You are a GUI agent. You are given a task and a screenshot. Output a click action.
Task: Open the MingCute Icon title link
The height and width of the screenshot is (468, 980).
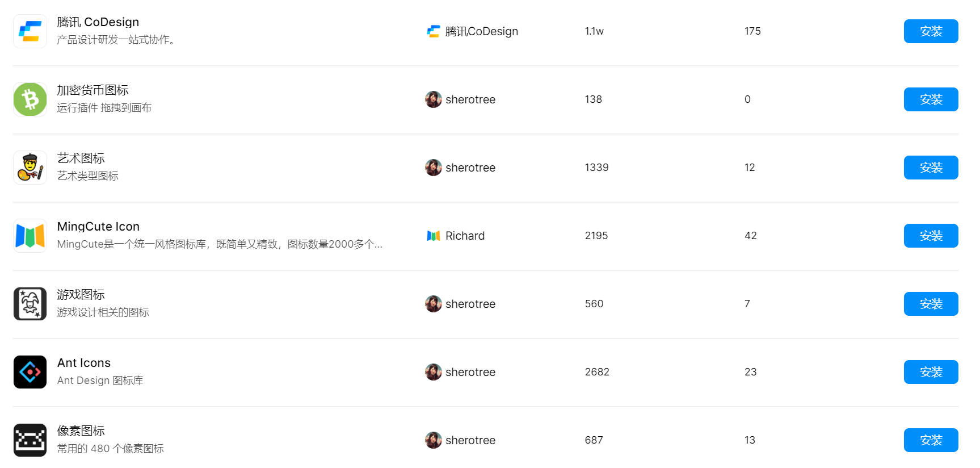tap(98, 227)
